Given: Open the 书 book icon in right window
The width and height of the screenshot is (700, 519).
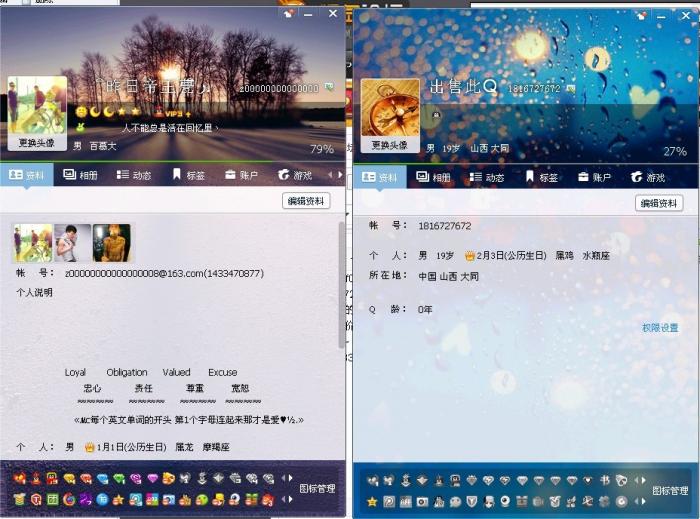Looking at the screenshot, I should point(605,480).
